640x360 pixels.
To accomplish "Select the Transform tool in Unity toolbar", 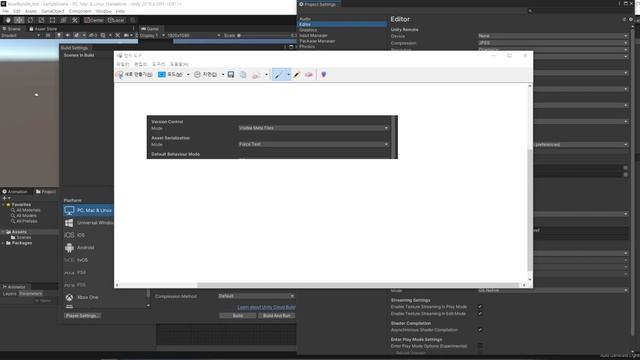I will tap(63, 20).
